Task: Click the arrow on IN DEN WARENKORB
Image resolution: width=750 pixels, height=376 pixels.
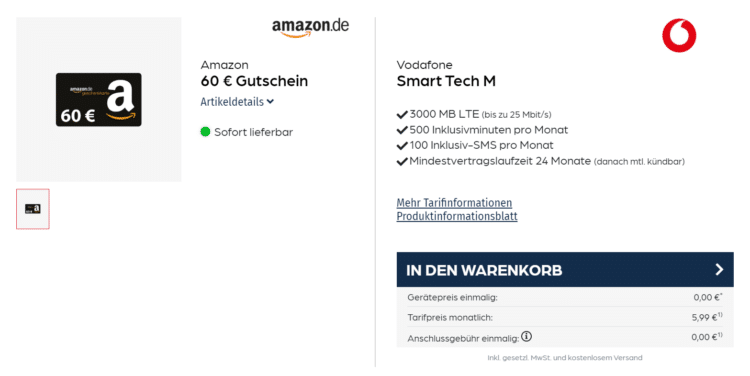Action: click(x=719, y=270)
